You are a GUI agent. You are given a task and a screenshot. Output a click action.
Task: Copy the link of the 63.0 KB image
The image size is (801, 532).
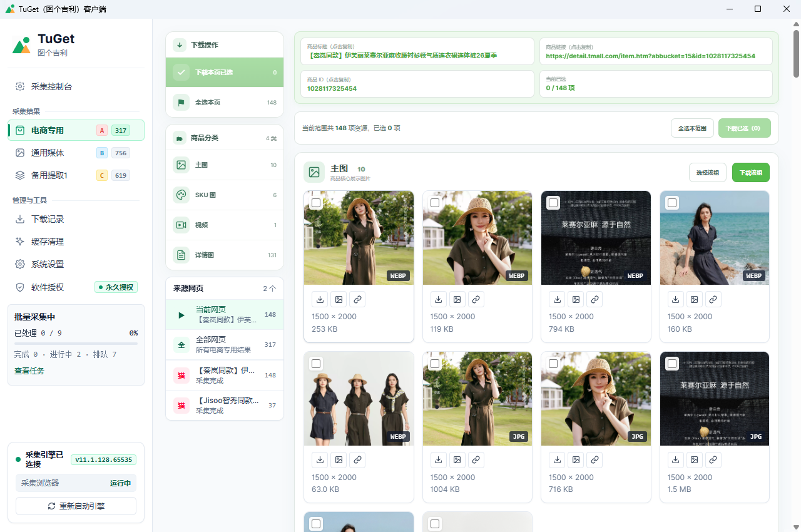pyautogui.click(x=357, y=460)
